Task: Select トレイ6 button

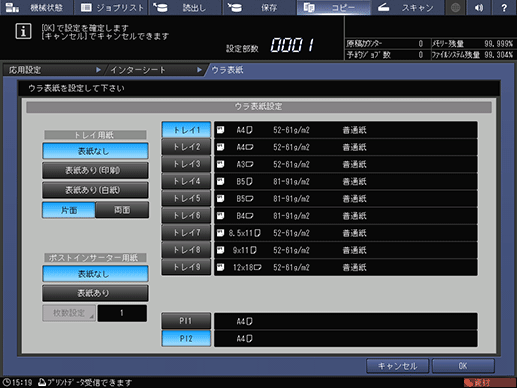Action: point(186,216)
